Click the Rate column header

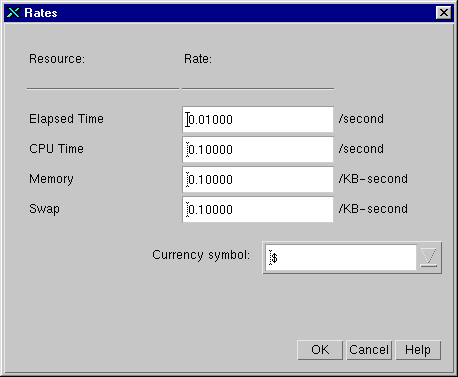198,59
